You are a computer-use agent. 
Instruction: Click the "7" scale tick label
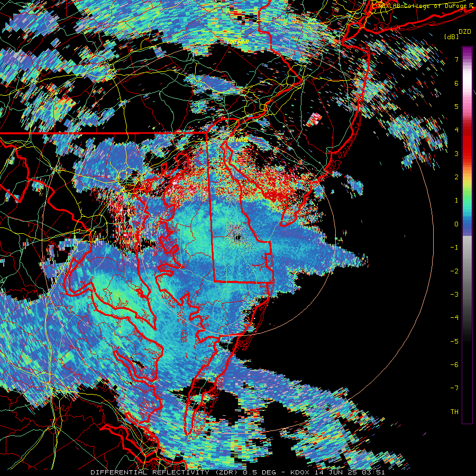pyautogui.click(x=456, y=59)
